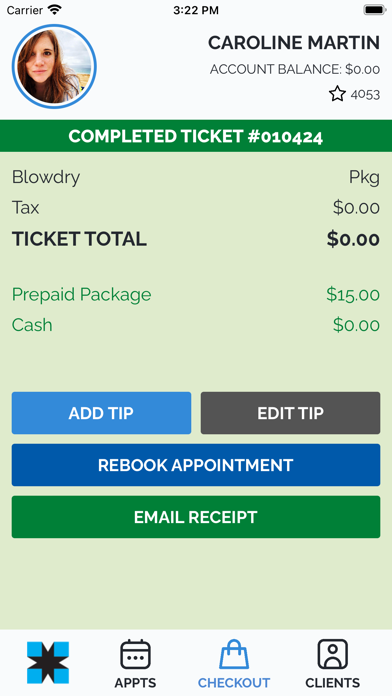This screenshot has height=696, width=392.
Task: Click Caroline Martin's profile photo
Action: click(x=54, y=67)
